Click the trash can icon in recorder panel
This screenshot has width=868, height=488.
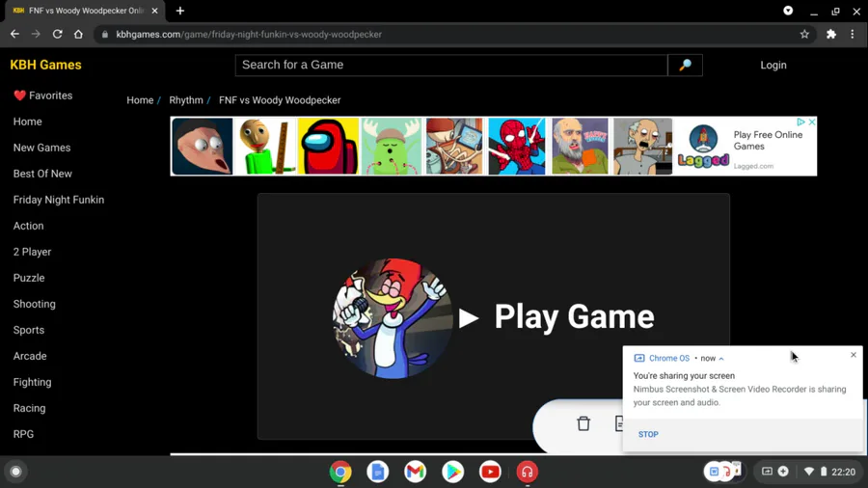(x=583, y=423)
